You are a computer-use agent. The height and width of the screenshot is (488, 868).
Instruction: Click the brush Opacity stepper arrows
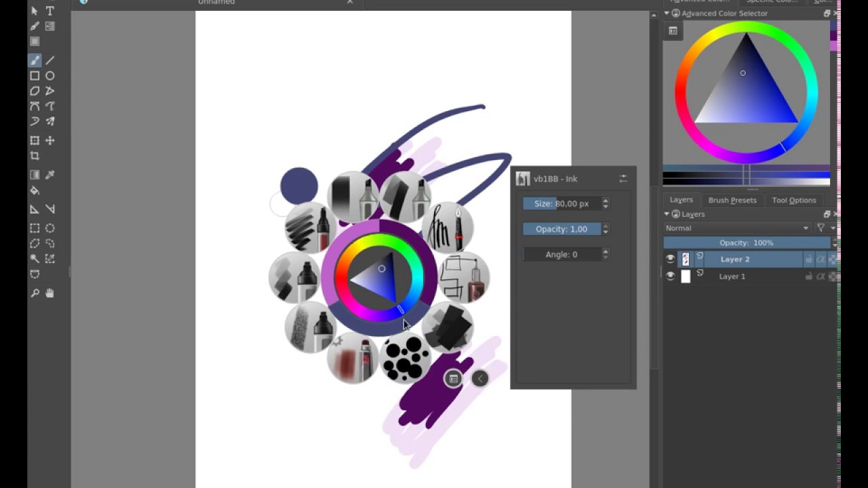click(606, 229)
